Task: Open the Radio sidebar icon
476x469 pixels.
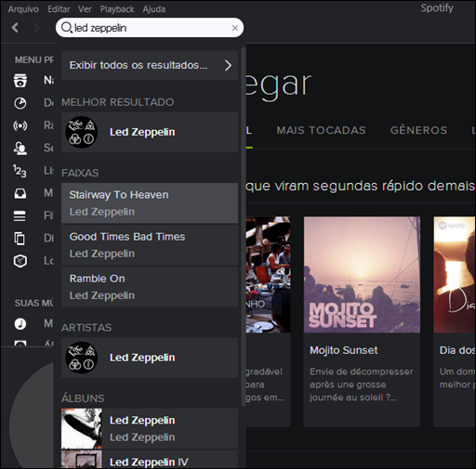Action: click(x=20, y=125)
